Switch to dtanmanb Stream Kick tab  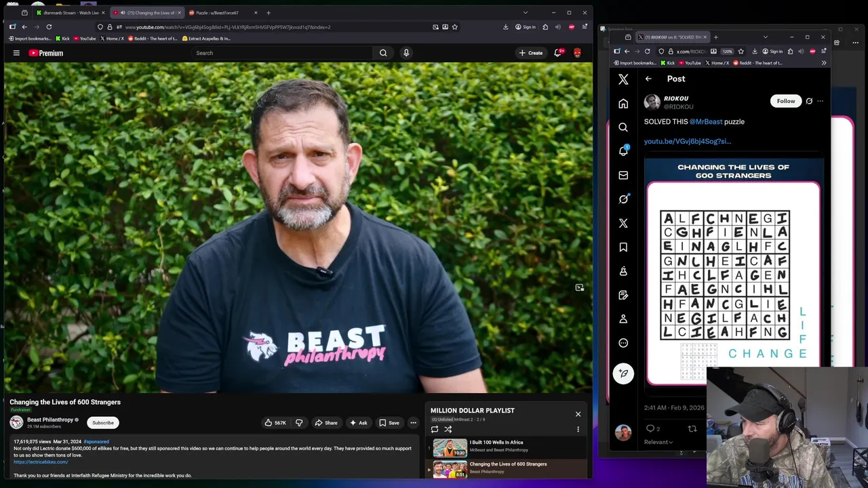[70, 12]
